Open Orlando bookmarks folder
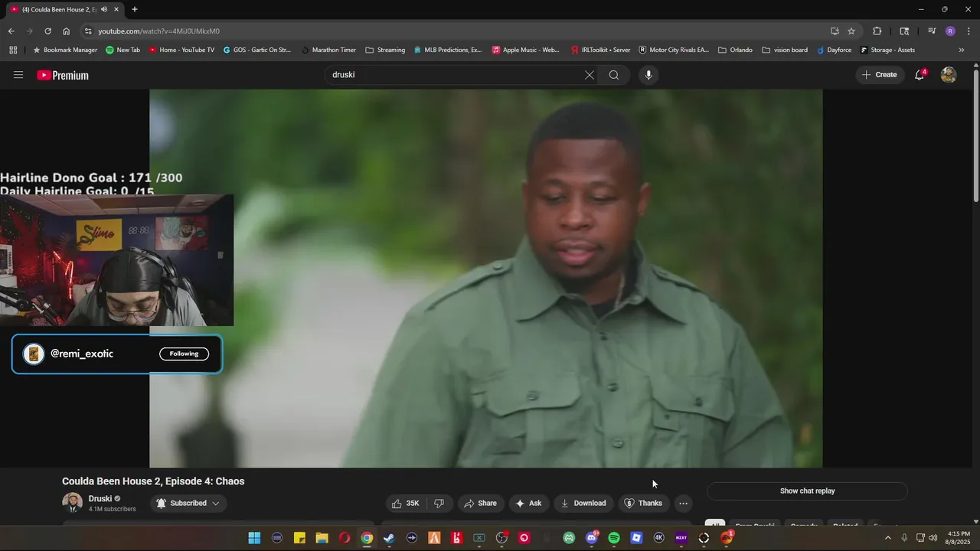The height and width of the screenshot is (551, 980). (x=735, y=50)
